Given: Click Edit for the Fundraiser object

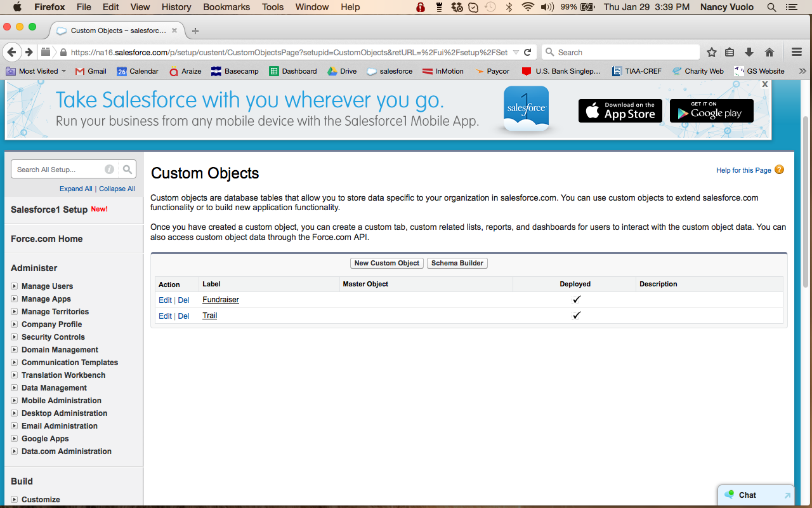Looking at the screenshot, I should click(165, 300).
